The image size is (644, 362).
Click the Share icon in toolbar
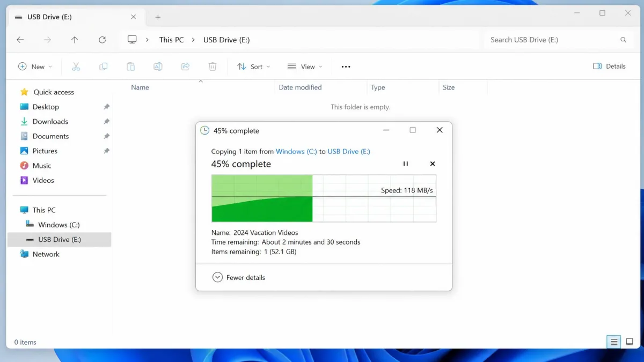(185, 67)
